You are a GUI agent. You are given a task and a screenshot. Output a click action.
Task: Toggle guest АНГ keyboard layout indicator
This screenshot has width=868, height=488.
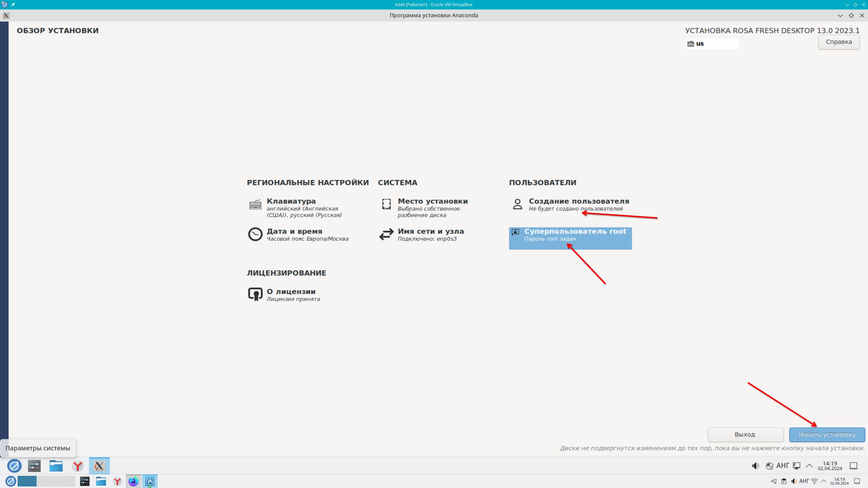(x=782, y=466)
